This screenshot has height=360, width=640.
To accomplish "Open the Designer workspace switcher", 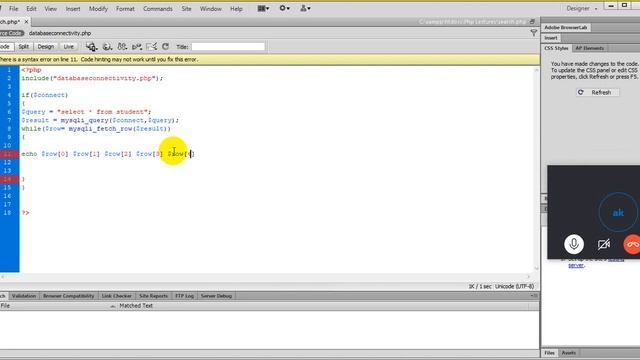I will coord(582,8).
